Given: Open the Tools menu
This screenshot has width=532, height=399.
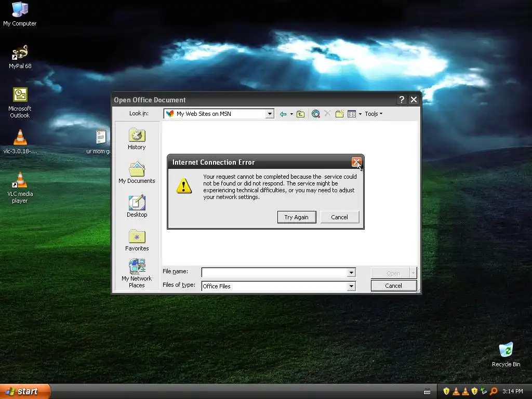Looking at the screenshot, I should coord(374,114).
